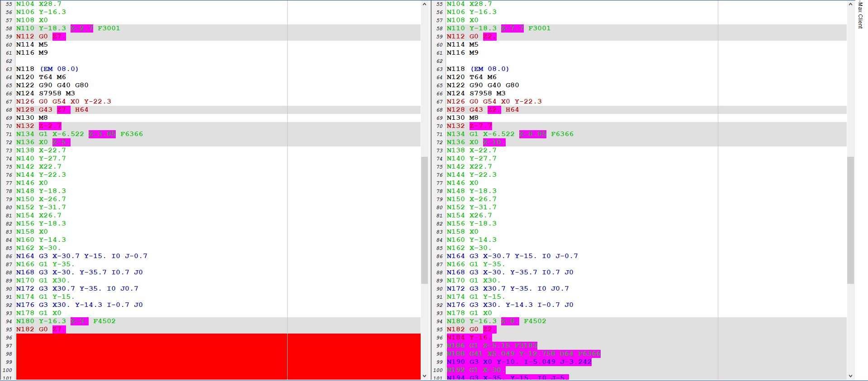
Task: Click the right pane scroll-down arrow
Action: point(850,376)
